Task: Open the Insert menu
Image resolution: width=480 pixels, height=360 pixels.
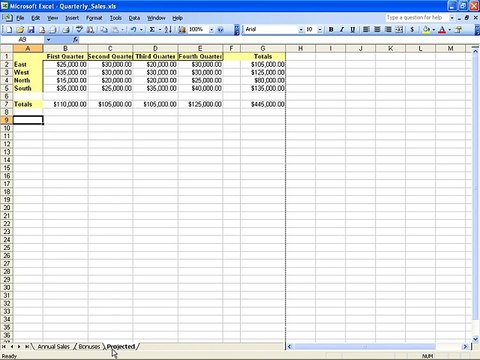Action: coord(72,18)
